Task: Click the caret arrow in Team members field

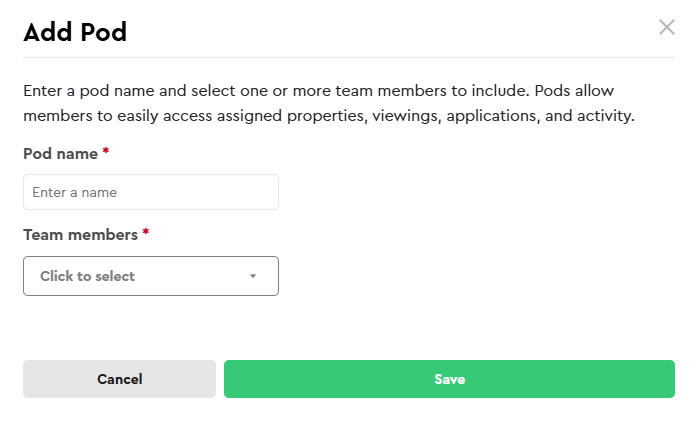Action: pos(252,276)
